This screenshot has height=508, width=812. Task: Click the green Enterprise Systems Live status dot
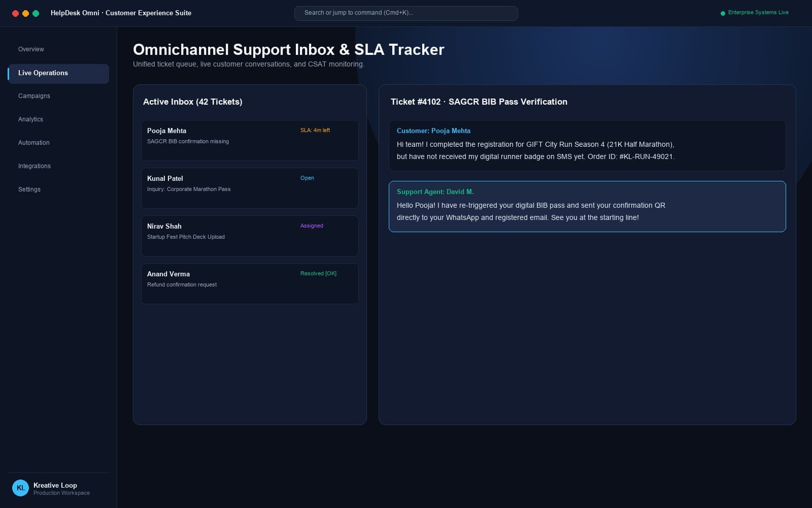pyautogui.click(x=723, y=13)
